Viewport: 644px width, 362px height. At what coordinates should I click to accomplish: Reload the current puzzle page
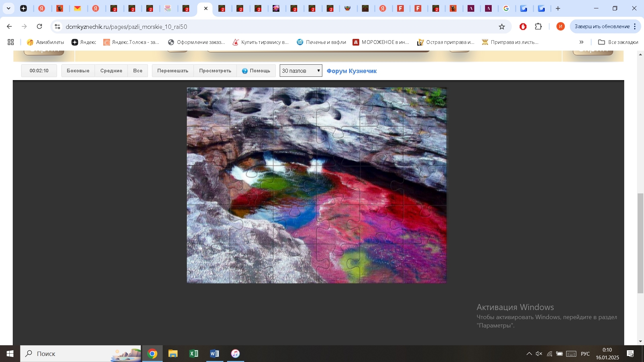(40, 26)
